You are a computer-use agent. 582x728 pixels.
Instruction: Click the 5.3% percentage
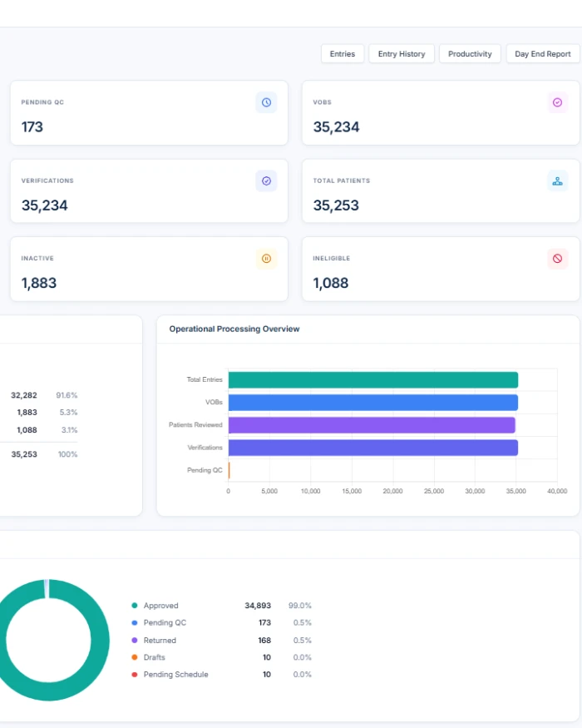pos(68,413)
